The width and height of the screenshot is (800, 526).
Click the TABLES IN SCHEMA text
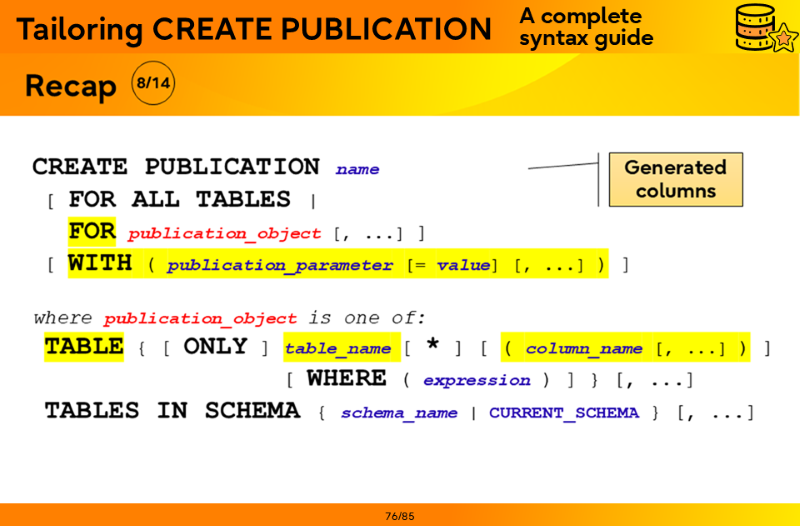click(172, 411)
